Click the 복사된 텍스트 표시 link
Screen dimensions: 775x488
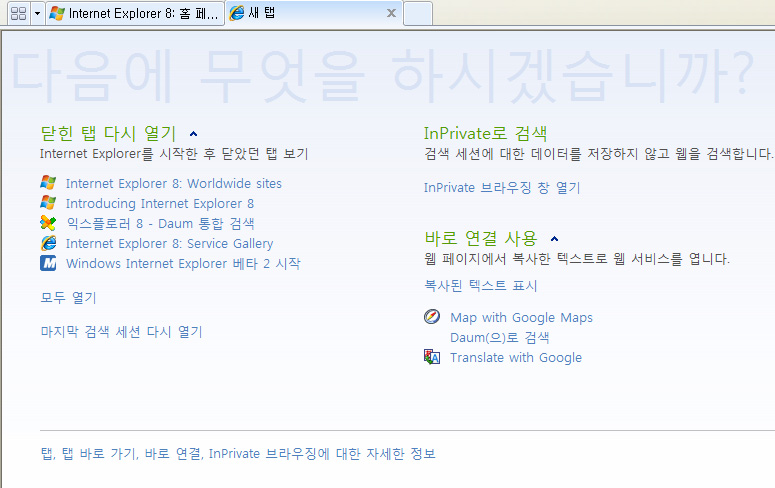[x=480, y=286]
